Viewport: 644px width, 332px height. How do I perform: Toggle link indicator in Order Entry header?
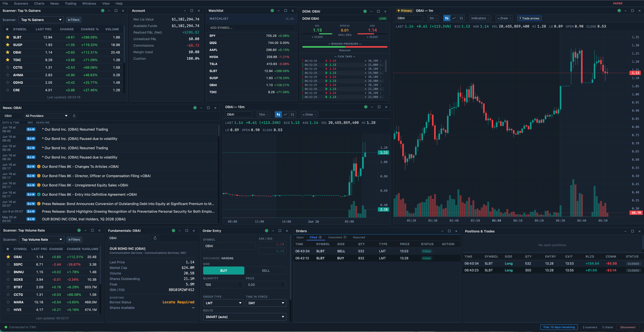coord(266,231)
